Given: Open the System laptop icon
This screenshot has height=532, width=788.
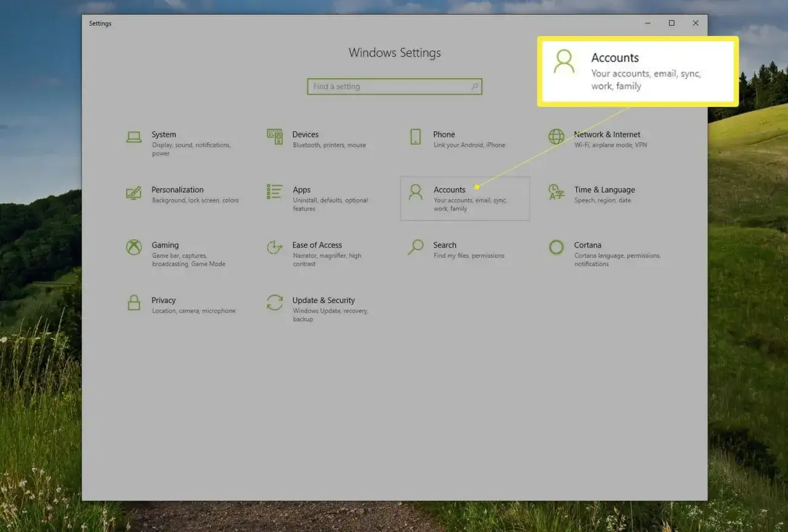Looking at the screenshot, I should (134, 137).
